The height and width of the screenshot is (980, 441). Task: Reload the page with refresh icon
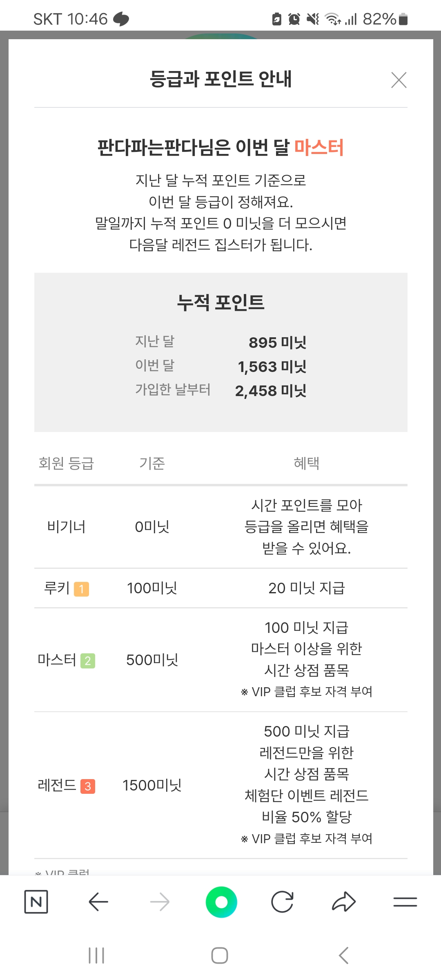click(x=283, y=902)
